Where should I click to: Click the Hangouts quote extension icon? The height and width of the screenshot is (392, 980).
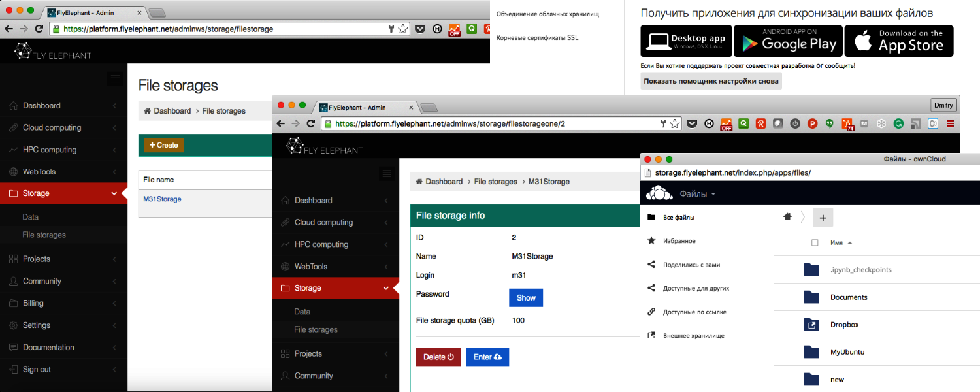pos(830,123)
